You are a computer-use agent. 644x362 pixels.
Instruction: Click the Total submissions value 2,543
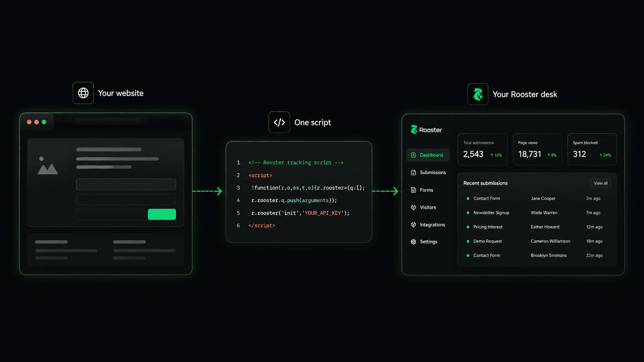pos(473,154)
